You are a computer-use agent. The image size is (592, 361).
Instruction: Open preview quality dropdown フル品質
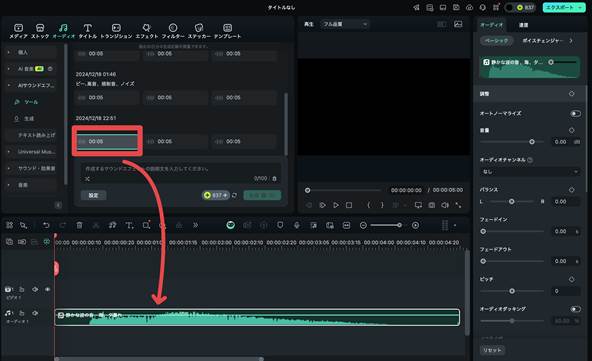[x=345, y=24]
